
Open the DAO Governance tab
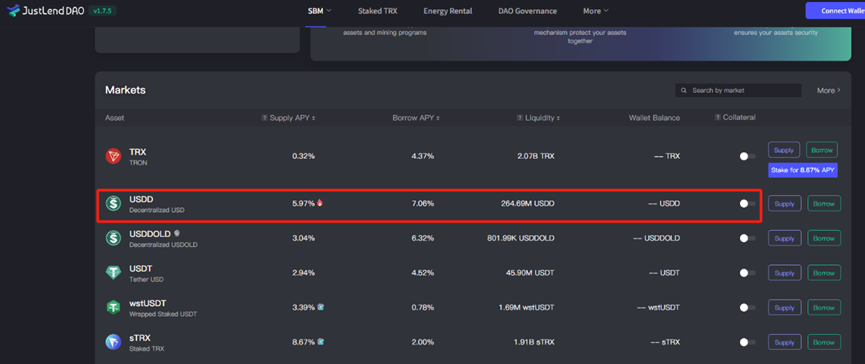tap(527, 11)
